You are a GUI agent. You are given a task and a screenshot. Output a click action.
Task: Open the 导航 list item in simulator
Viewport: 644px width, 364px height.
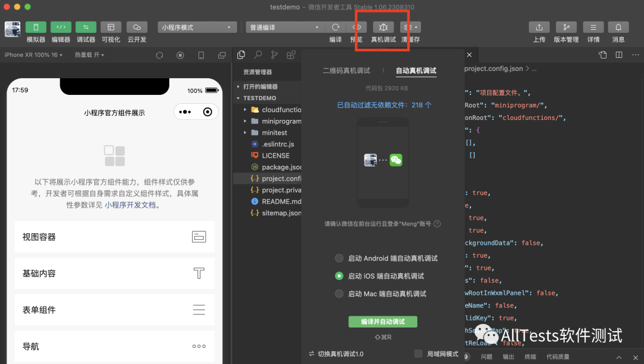point(114,346)
